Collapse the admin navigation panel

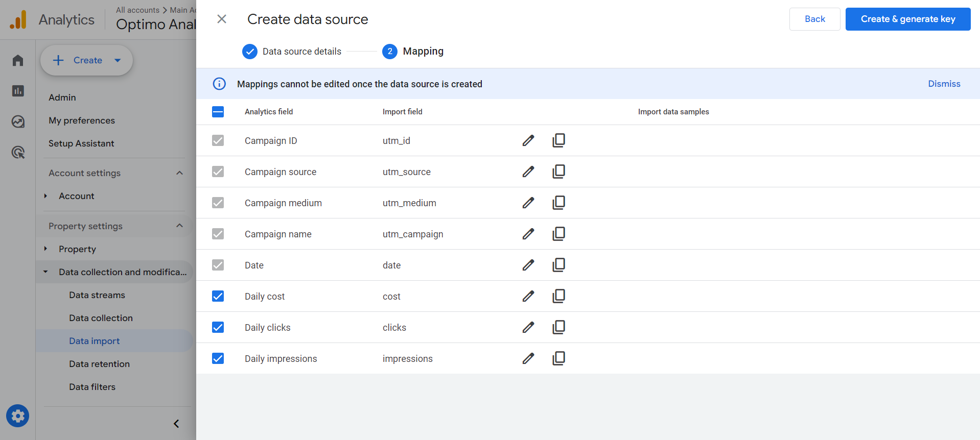click(176, 424)
